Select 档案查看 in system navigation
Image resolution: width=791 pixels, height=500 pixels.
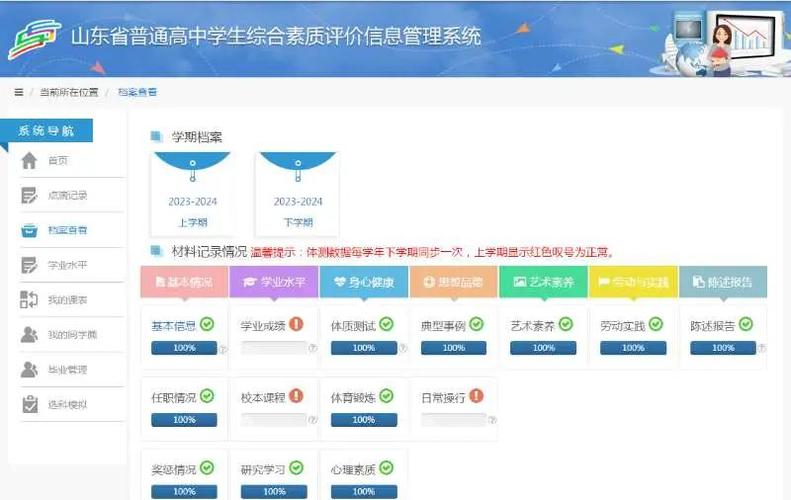(x=68, y=230)
